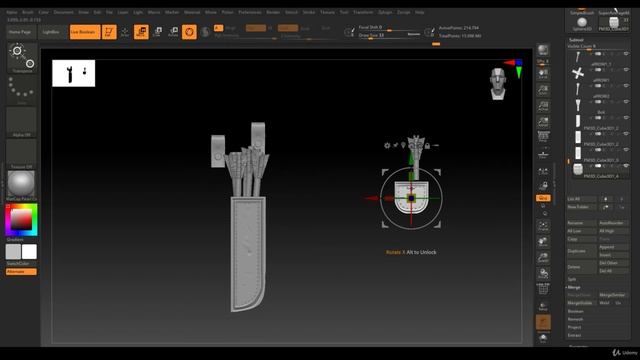Expand the Remesh section

click(576, 319)
